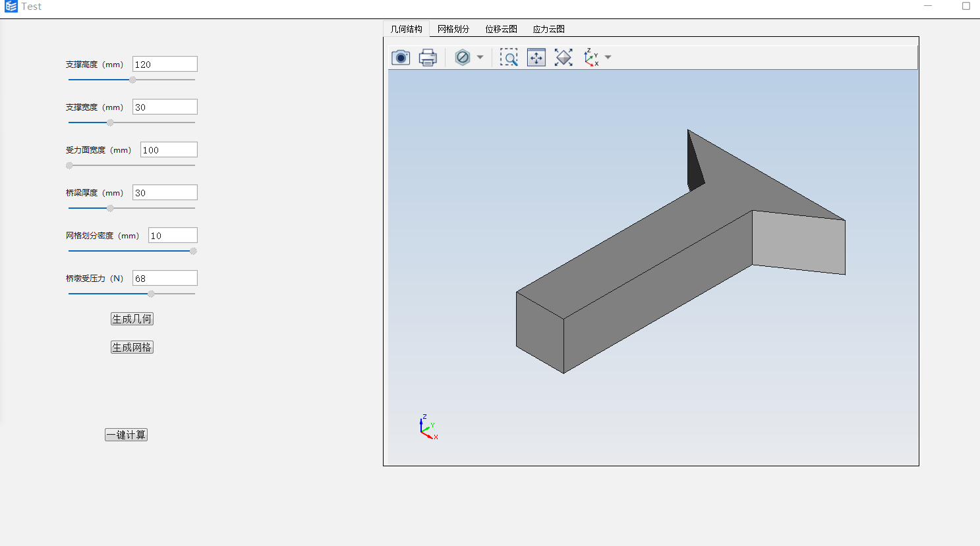Click the 网格划分密度 slider handle
Viewport: 980px width, 546px height.
pos(193,251)
